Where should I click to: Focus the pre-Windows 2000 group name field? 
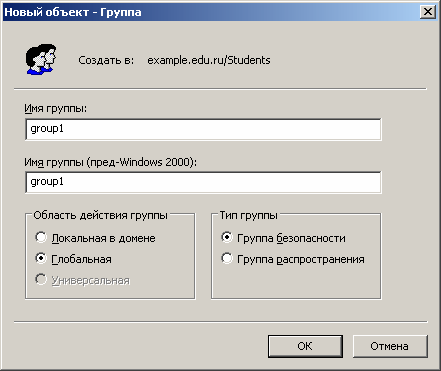tap(203, 182)
